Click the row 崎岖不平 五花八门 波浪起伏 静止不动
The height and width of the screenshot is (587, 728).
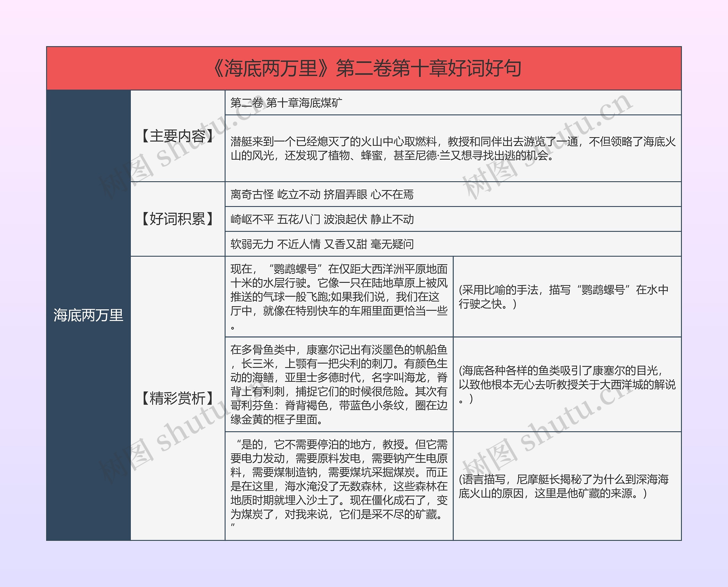click(x=453, y=219)
